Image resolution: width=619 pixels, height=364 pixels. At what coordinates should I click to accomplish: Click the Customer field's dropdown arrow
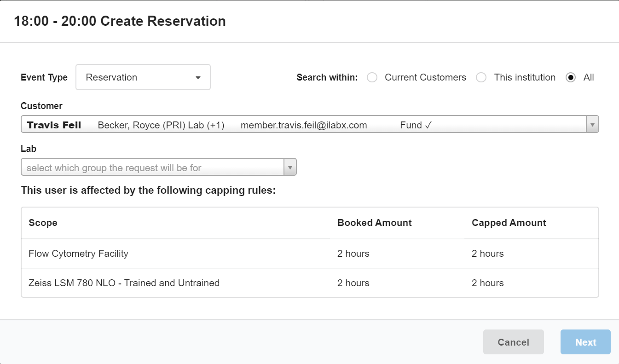click(592, 125)
